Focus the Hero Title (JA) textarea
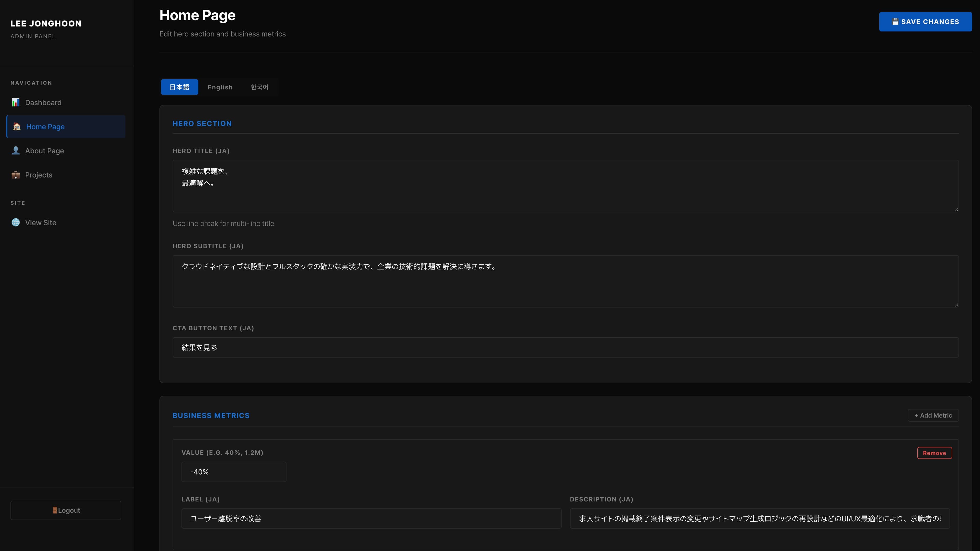Image resolution: width=980 pixels, height=551 pixels. (565, 186)
